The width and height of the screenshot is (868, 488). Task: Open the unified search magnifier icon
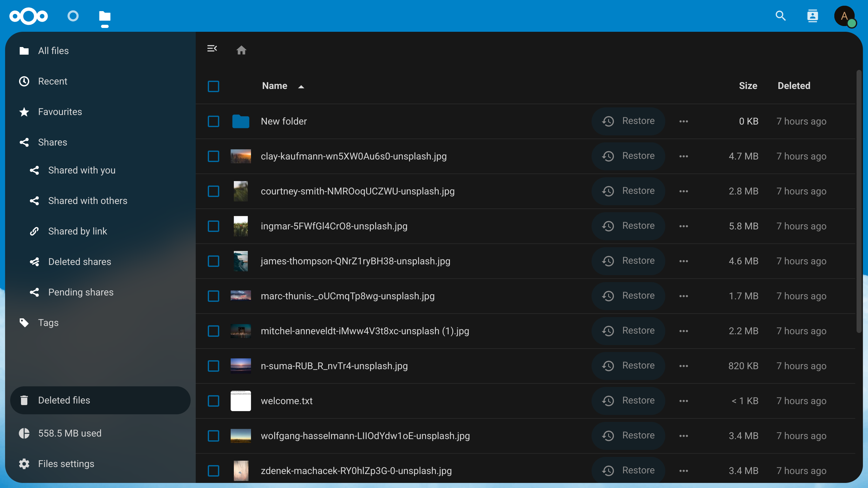tap(780, 16)
